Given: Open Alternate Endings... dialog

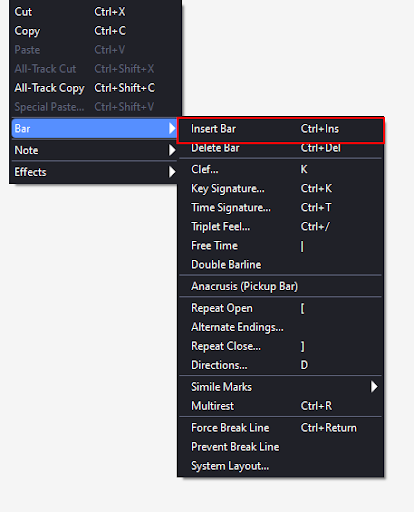Looking at the screenshot, I should tap(281, 327).
